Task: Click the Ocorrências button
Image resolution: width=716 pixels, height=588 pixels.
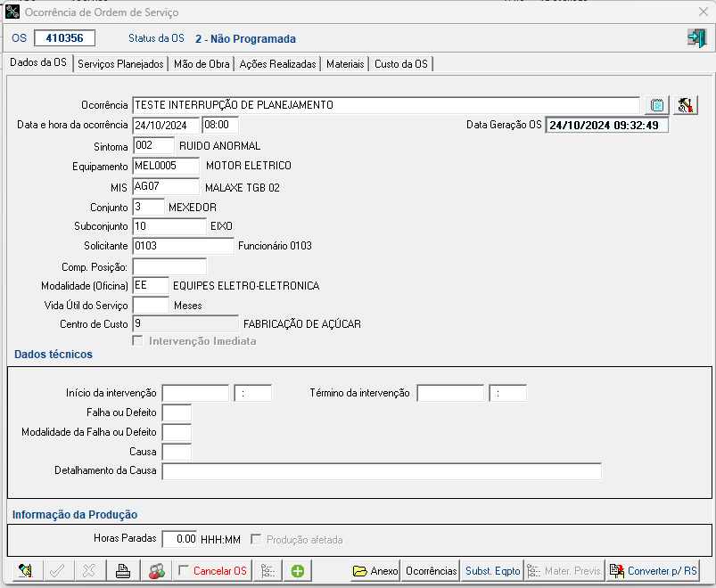Action: click(x=431, y=571)
